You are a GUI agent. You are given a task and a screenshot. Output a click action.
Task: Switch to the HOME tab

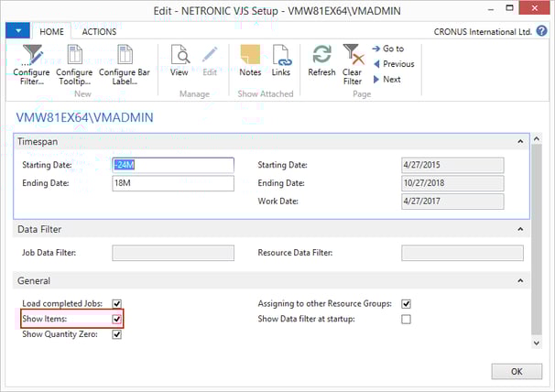pyautogui.click(x=51, y=31)
